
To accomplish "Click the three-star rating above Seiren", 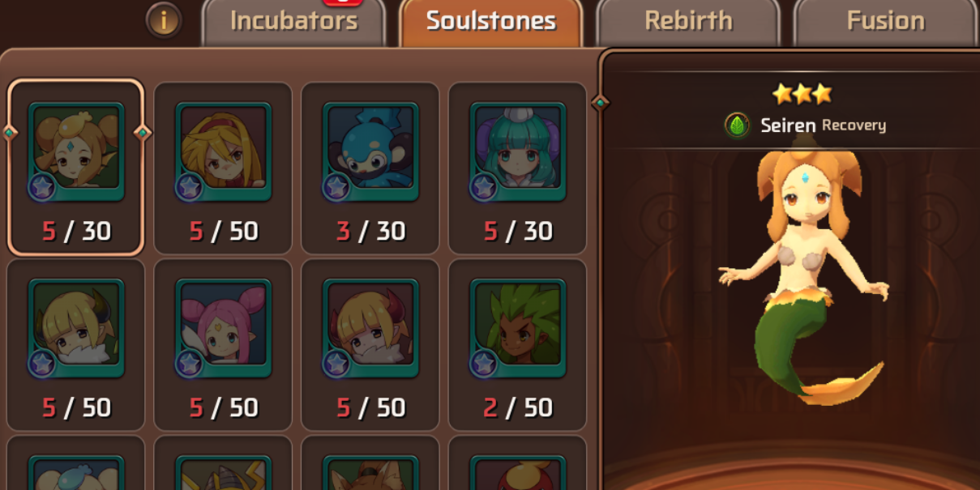I will 802,94.
